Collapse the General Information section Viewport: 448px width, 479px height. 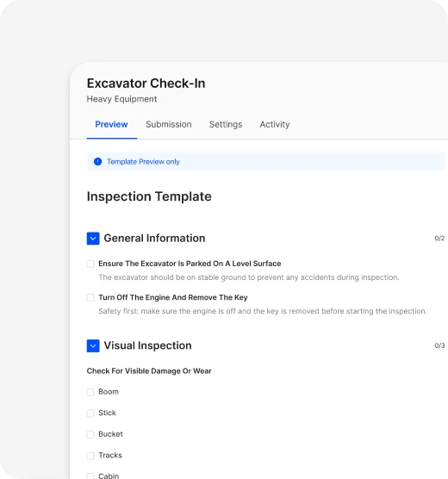coord(93,239)
